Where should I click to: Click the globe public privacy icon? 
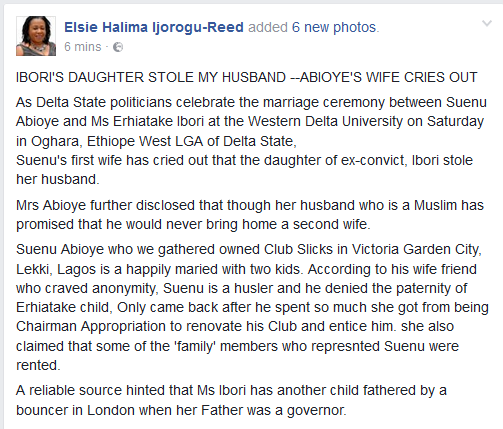[x=118, y=47]
